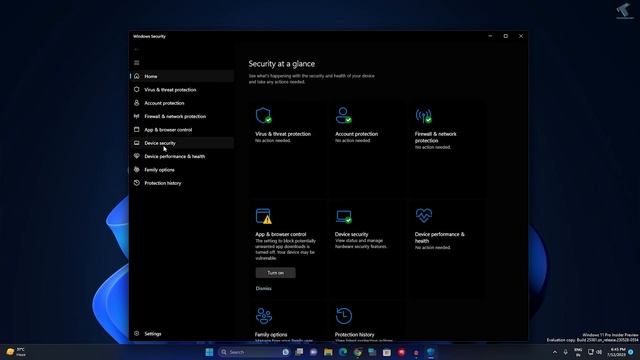This screenshot has width=640, height=360.
Task: Open Device performance & health in sidebar
Action: pyautogui.click(x=182, y=156)
